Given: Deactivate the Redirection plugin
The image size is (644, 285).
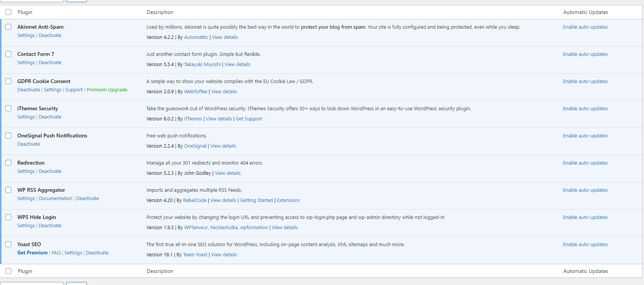Looking at the screenshot, I should pos(50,171).
